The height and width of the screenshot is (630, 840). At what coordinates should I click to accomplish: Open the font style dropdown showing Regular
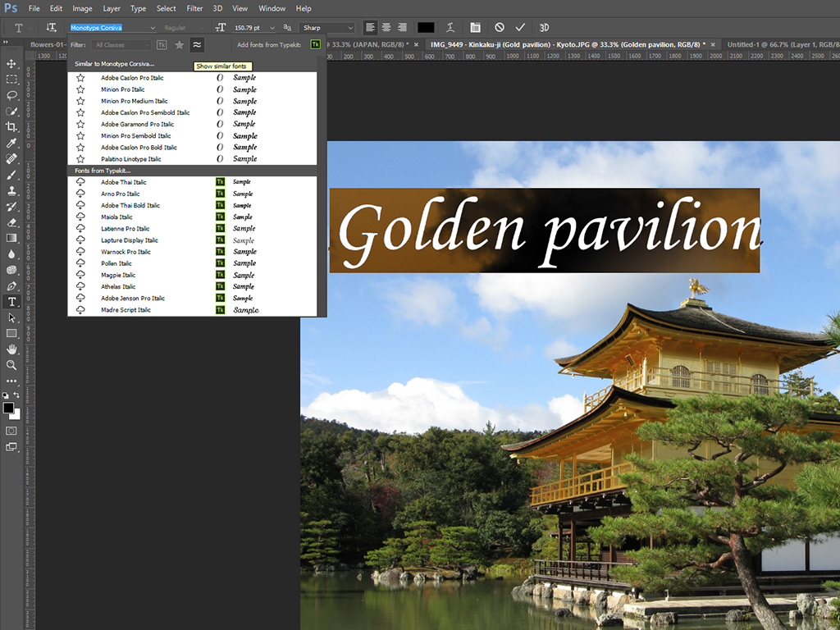click(x=180, y=25)
